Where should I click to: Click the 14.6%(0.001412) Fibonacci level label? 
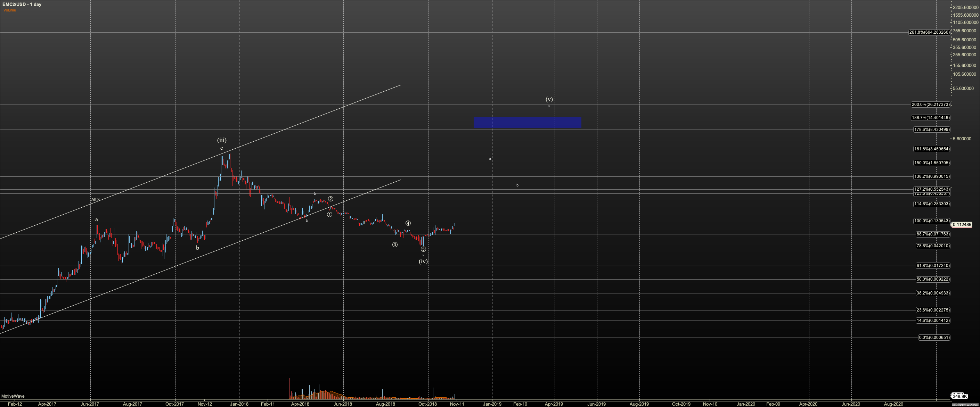[x=932, y=321]
